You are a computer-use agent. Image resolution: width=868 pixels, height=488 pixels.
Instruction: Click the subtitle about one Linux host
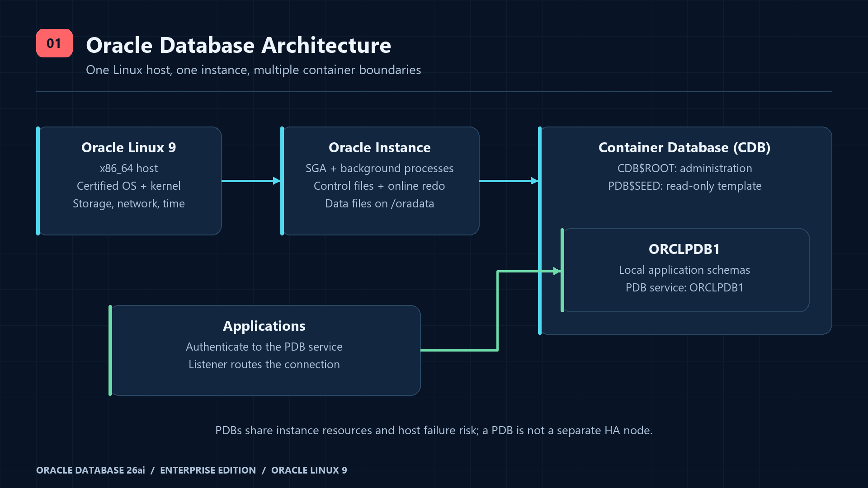(x=253, y=70)
